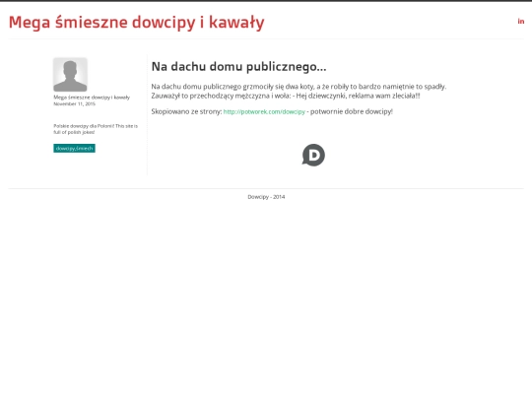Select the dowcipy,śmiech tag button
Image resolution: width=532 pixels, height=399 pixels.
[74, 148]
